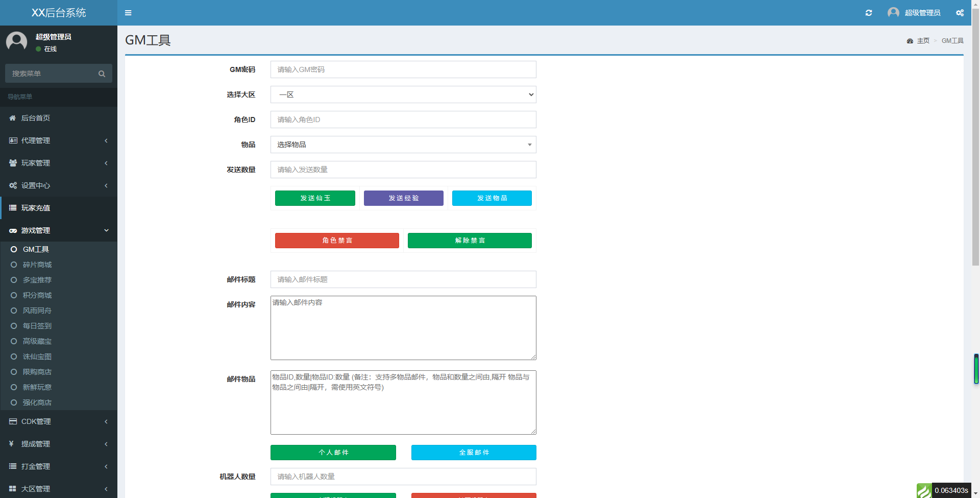Image resolution: width=980 pixels, height=498 pixels.
Task: Click the dashboard icon in breadcrumb 主页
Action: pos(910,41)
